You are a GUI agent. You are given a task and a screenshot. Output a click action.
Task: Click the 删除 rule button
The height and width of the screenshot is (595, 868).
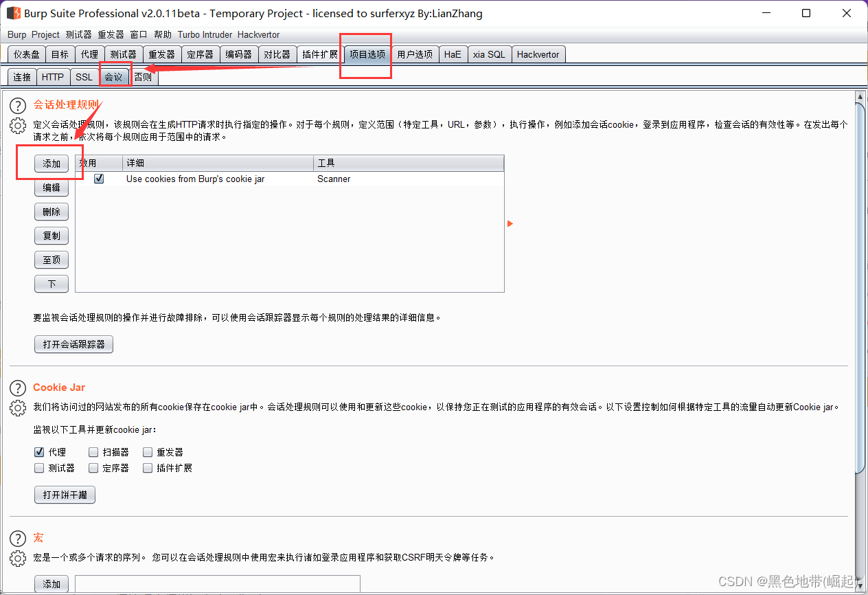52,212
